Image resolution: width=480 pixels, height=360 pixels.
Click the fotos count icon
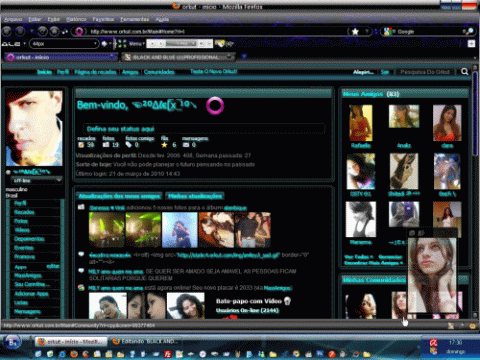106,145
